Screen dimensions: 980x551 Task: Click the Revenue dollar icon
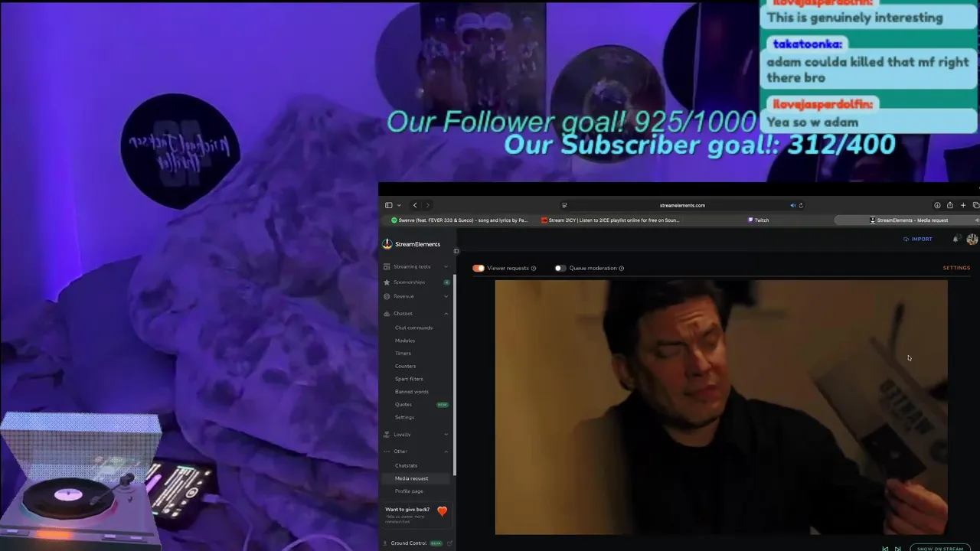387,296
